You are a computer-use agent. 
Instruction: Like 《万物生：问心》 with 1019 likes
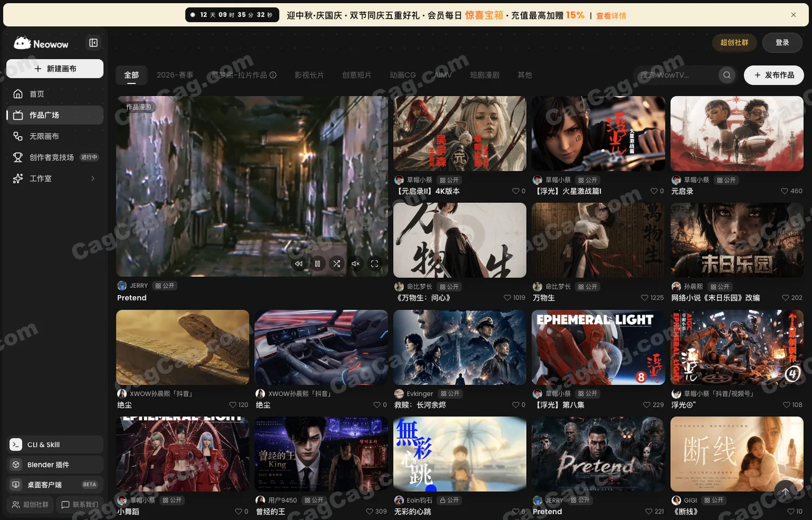(x=507, y=298)
